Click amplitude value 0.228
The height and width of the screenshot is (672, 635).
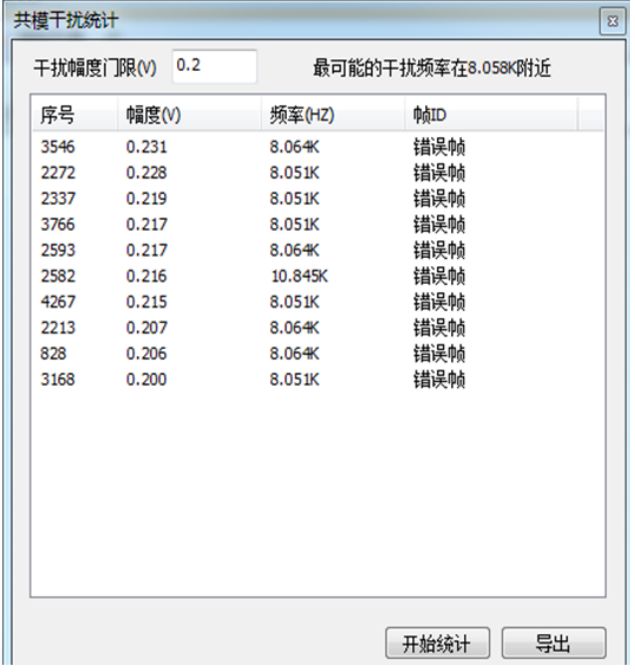[x=146, y=173]
